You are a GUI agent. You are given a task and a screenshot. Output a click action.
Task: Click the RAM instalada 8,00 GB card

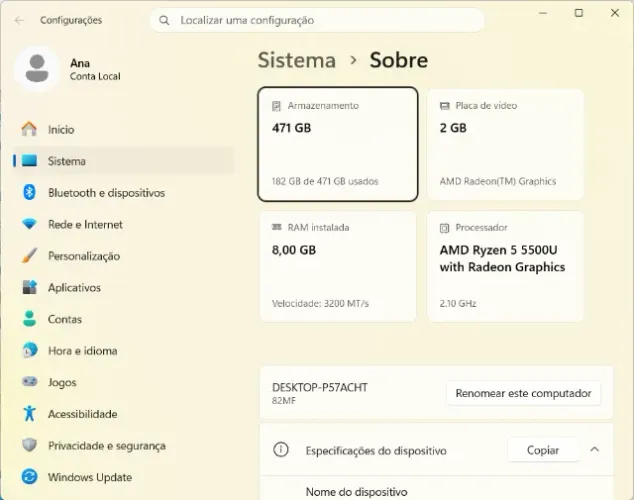click(338, 266)
